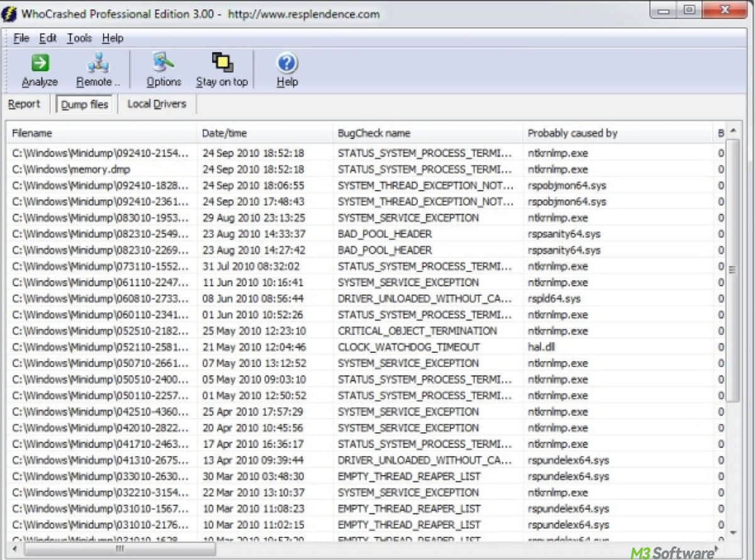Select the C:\Windows\memory.dmp row

365,169
